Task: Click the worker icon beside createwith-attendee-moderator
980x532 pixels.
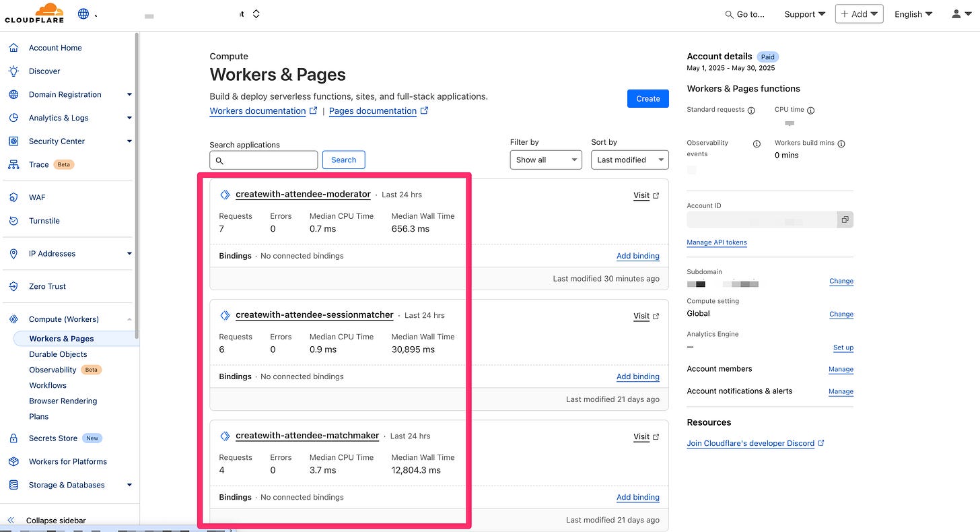Action: pyautogui.click(x=225, y=195)
